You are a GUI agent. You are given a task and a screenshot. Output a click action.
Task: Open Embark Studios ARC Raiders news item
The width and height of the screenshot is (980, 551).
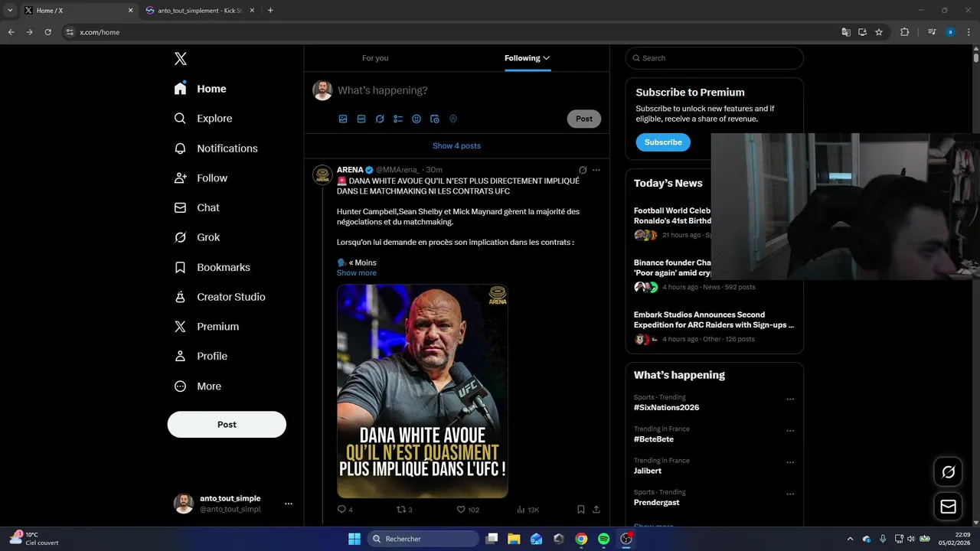(714, 328)
